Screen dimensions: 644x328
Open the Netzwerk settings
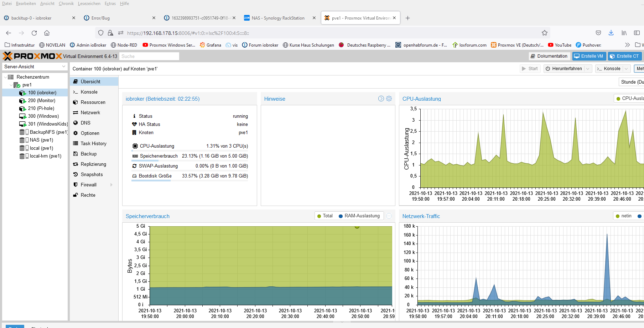click(94, 112)
